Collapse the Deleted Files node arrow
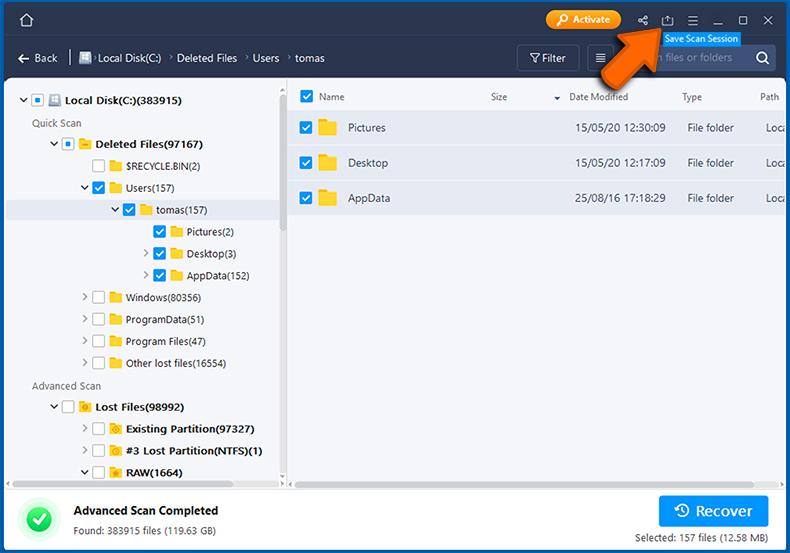This screenshot has height=553, width=790. (54, 144)
